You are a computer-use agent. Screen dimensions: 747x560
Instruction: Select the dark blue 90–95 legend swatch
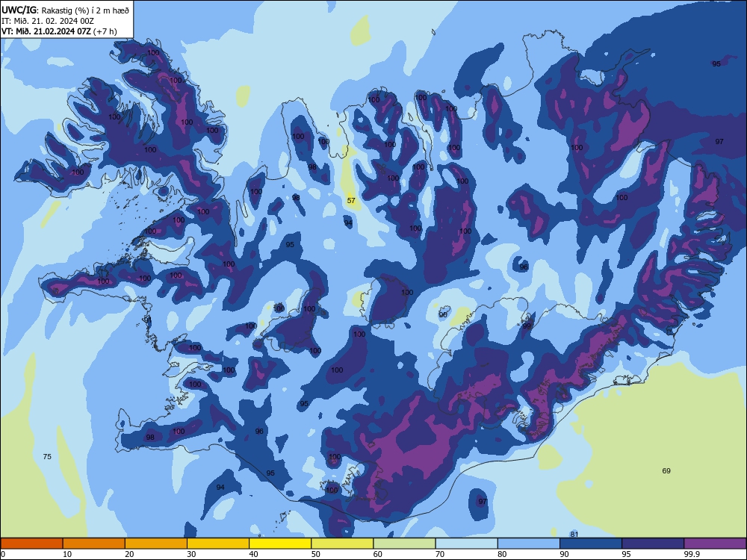(590, 544)
